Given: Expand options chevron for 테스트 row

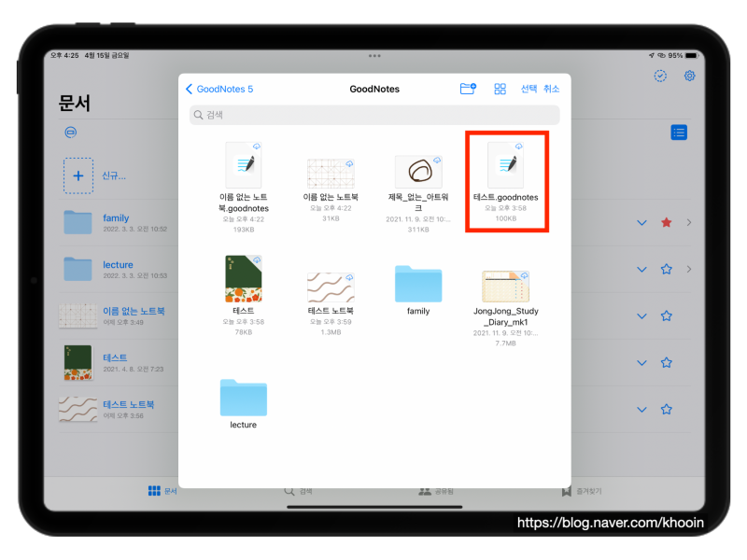Looking at the screenshot, I should click(641, 362).
